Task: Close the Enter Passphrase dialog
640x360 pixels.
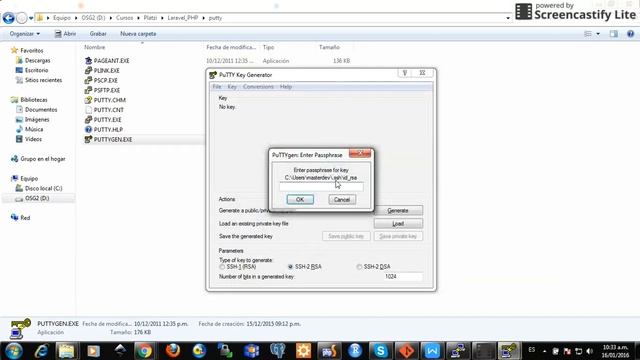Action: point(360,153)
